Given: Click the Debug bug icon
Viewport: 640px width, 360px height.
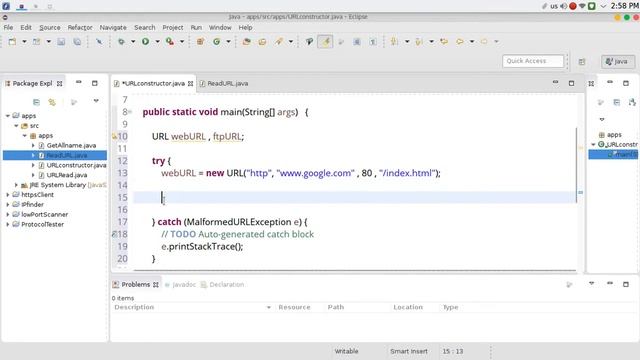Looking at the screenshot, I should coord(121,42).
